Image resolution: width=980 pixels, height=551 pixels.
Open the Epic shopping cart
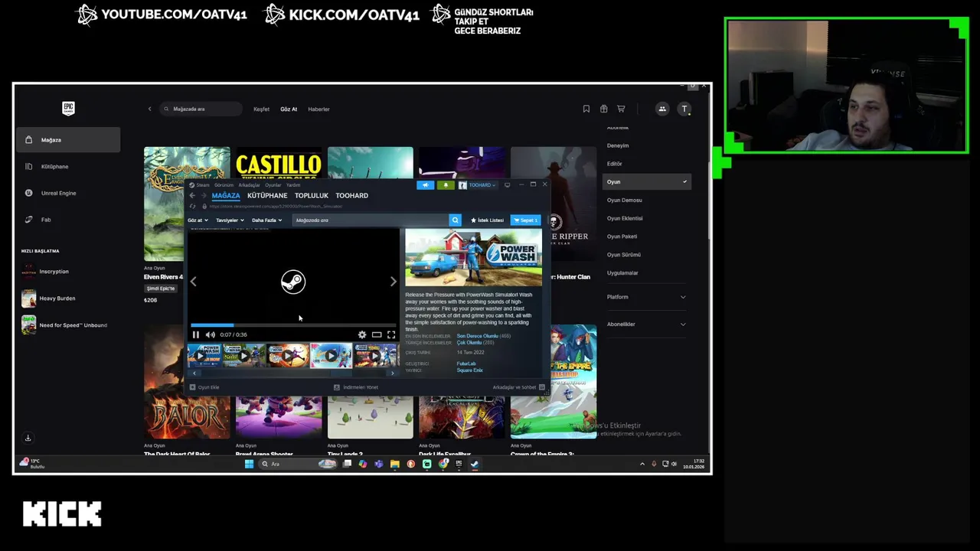[x=621, y=109]
